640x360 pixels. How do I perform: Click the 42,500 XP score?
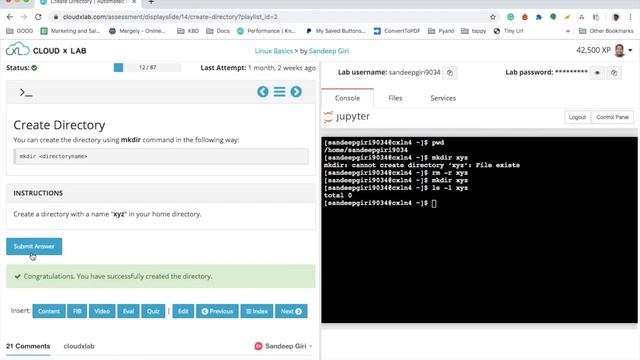coord(593,50)
